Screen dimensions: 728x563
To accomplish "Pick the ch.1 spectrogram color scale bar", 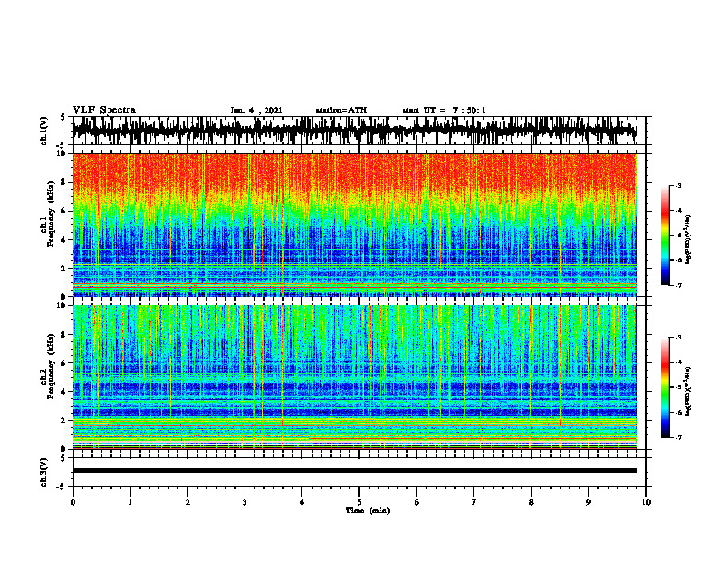I will click(665, 236).
